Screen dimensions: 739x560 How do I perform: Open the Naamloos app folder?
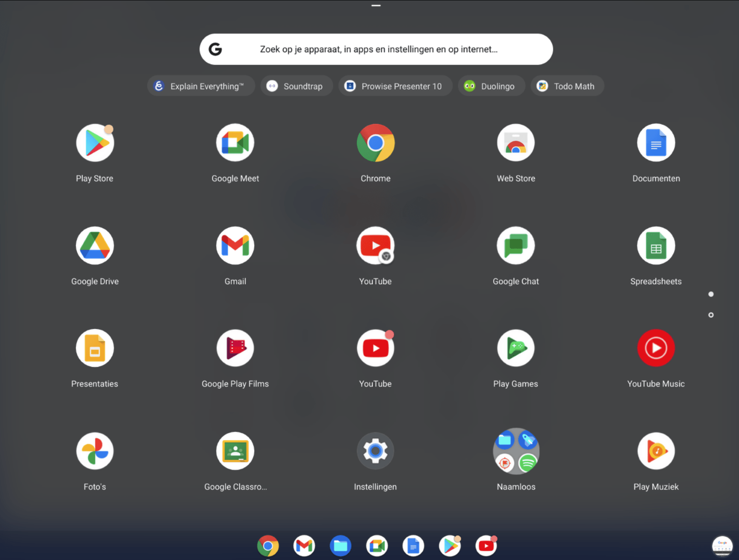point(516,451)
